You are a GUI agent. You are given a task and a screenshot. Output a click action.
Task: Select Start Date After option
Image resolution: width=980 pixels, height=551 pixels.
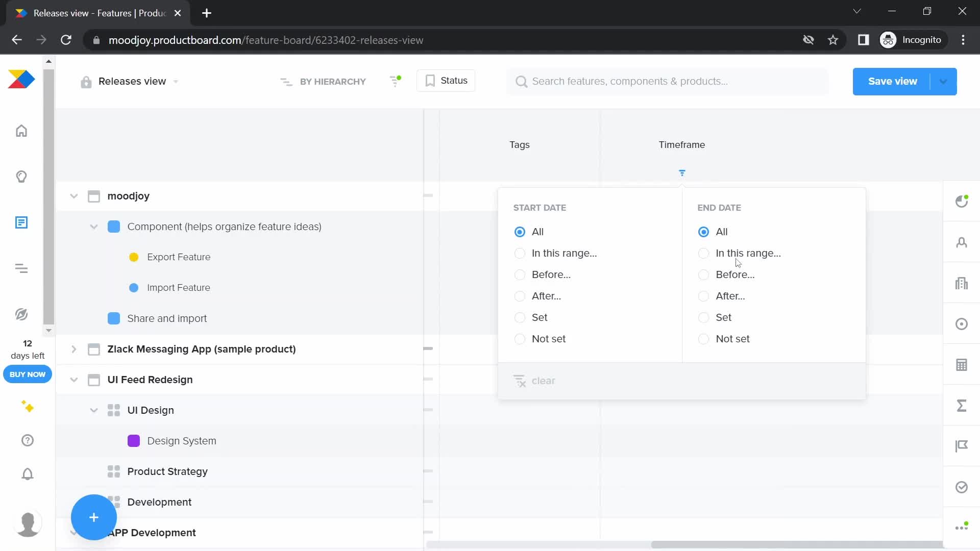point(520,296)
